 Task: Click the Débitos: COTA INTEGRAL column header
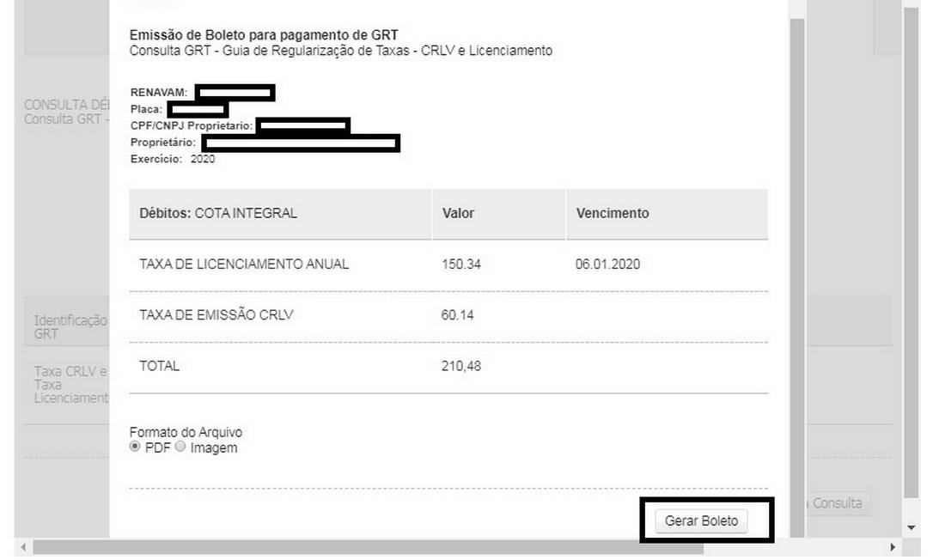(218, 213)
